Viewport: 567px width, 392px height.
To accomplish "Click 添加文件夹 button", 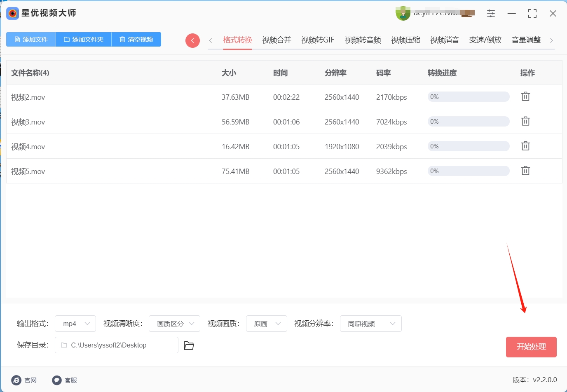I will [x=84, y=40].
